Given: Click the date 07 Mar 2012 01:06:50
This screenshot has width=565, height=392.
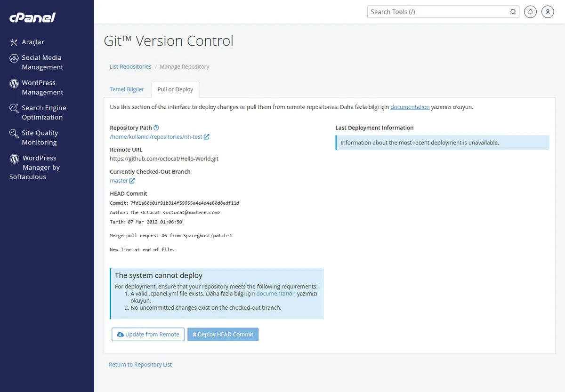Looking at the screenshot, I should coord(155,222).
